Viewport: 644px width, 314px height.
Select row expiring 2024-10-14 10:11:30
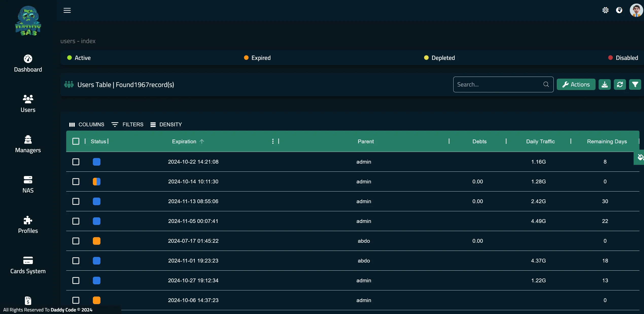click(x=76, y=182)
